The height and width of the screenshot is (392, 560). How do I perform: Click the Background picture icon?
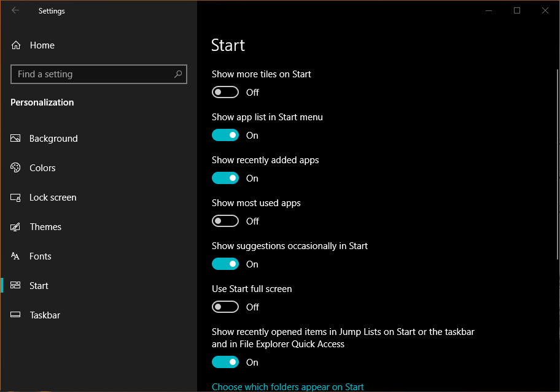point(16,139)
